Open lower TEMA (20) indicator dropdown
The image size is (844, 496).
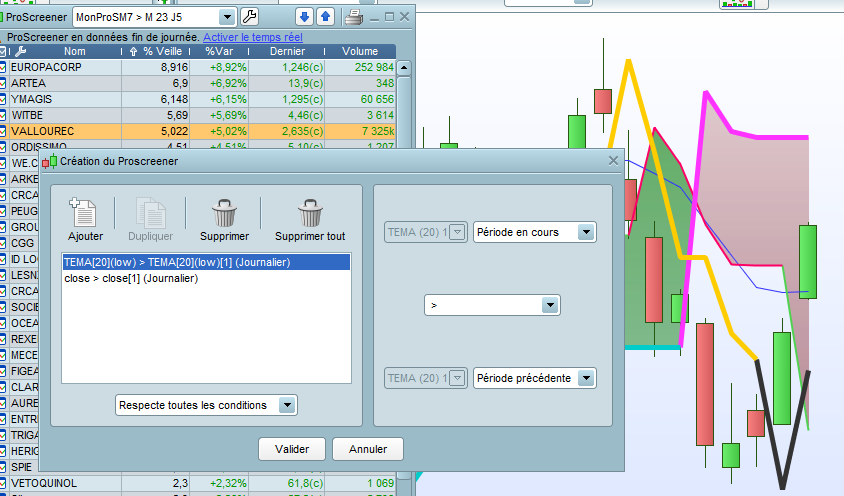click(x=458, y=378)
